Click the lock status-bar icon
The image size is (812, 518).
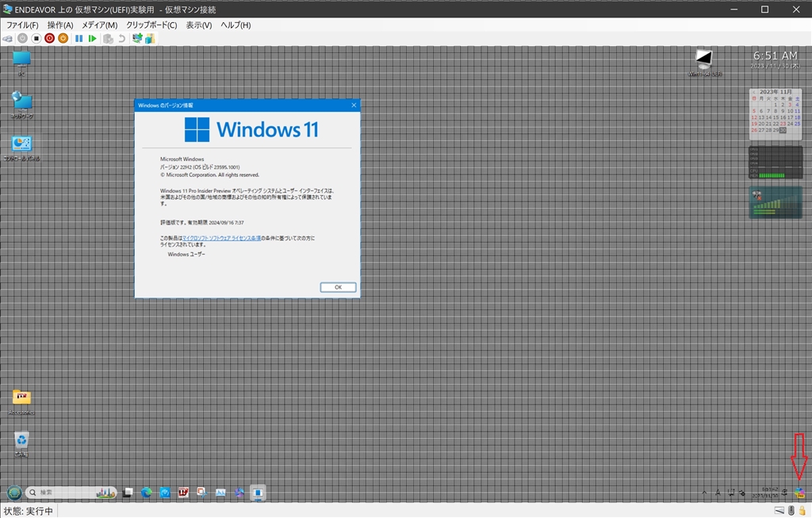(802, 511)
